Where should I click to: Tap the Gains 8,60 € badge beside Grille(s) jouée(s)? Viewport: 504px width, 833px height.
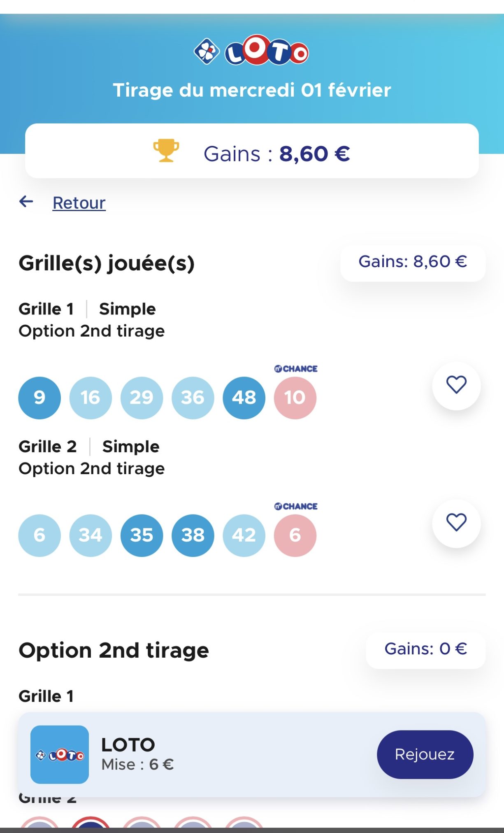click(413, 262)
